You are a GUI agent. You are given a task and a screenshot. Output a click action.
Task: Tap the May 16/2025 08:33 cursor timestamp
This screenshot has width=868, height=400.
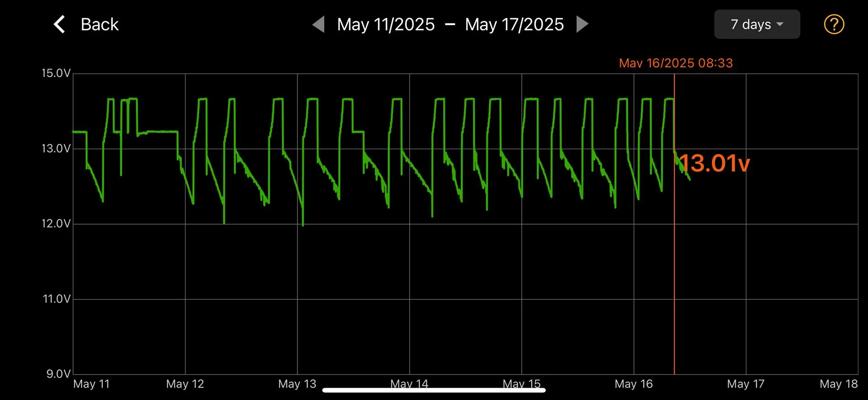point(676,63)
